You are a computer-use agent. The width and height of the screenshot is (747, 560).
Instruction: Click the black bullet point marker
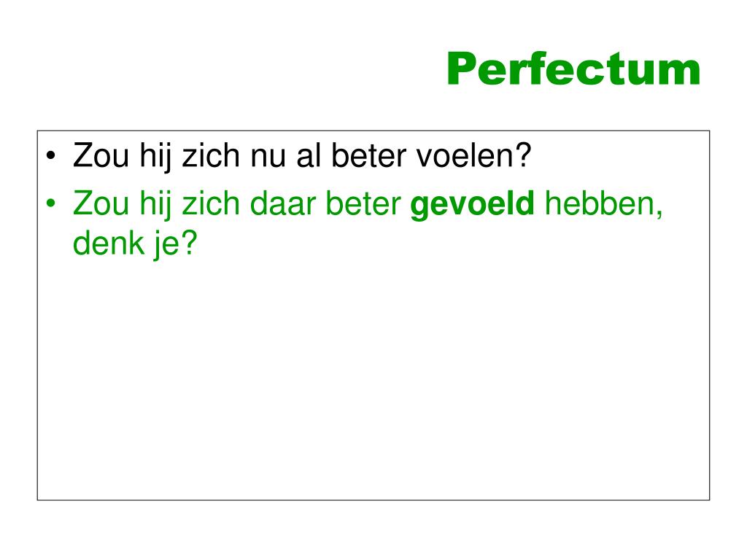[x=51, y=156]
